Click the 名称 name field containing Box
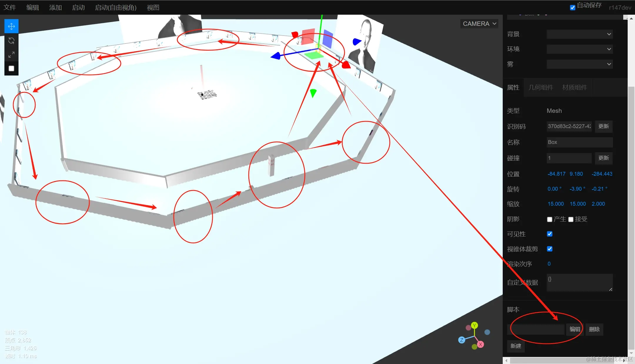This screenshot has width=635, height=364. tap(579, 142)
